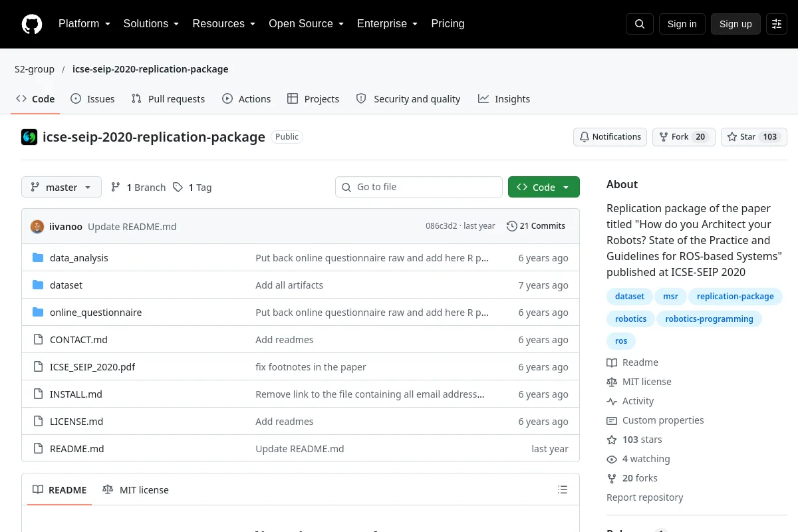Expand the Solutions menu
This screenshot has height=532, width=798.
151,24
